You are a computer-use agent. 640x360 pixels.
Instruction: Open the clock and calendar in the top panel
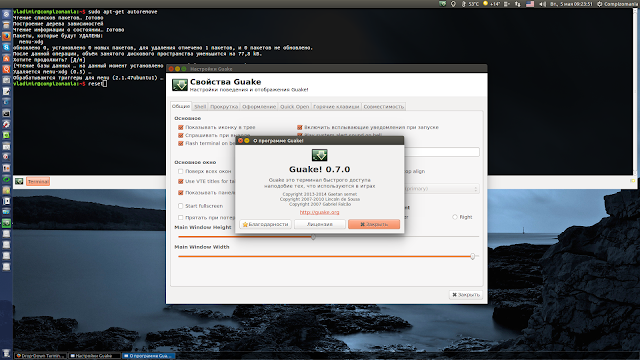pos(571,4)
